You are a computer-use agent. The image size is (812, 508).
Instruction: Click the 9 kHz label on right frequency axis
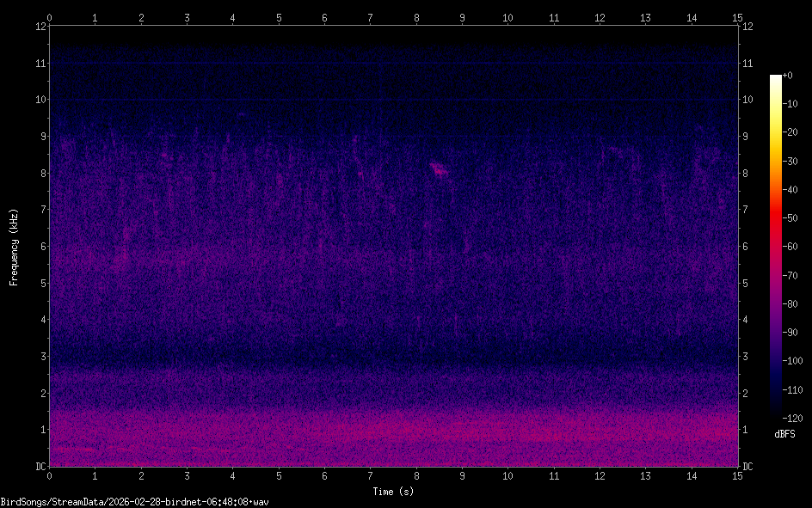click(x=747, y=137)
